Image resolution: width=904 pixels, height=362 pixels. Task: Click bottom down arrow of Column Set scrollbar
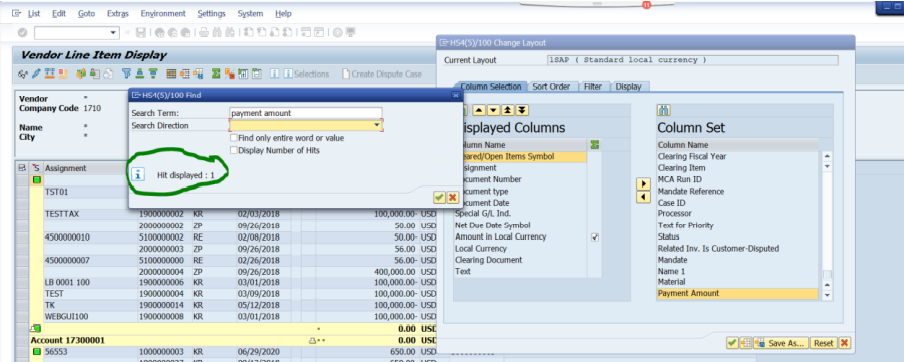(827, 296)
